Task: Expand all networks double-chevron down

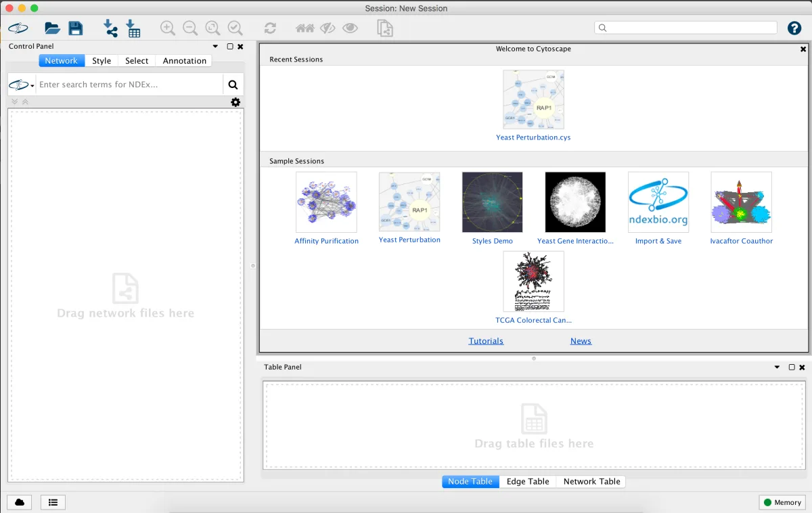Action: click(x=15, y=102)
